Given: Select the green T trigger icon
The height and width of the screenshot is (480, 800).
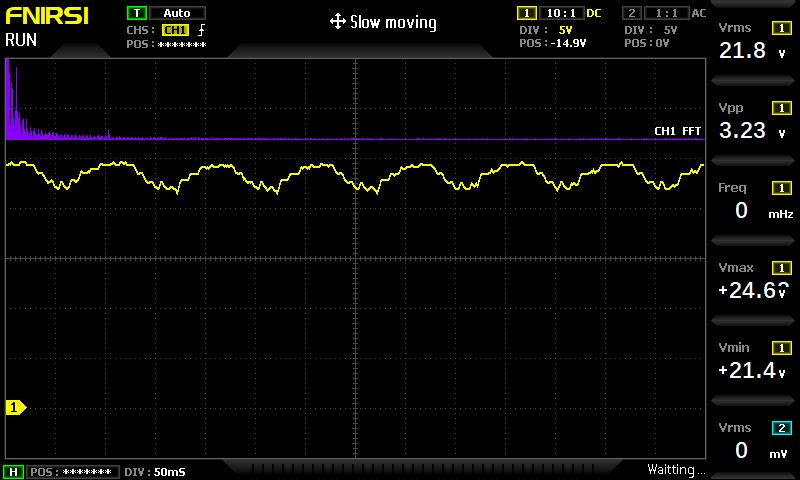Looking at the screenshot, I should click(137, 13).
